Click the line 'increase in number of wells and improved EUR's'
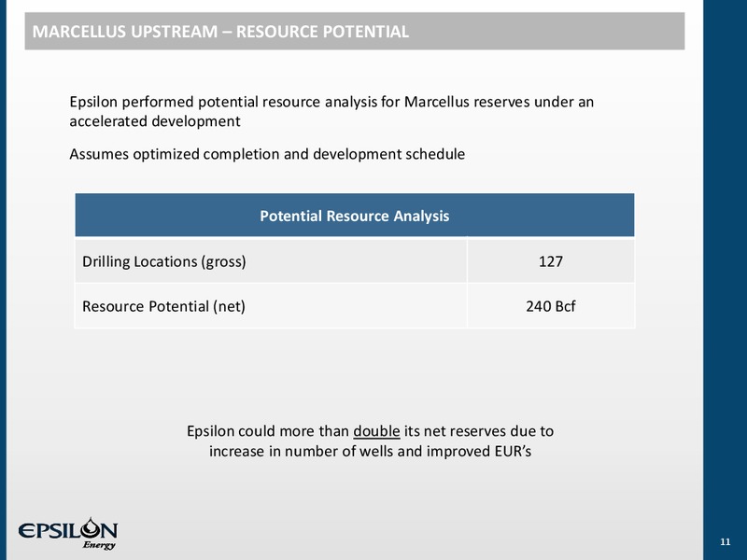 tap(370, 451)
